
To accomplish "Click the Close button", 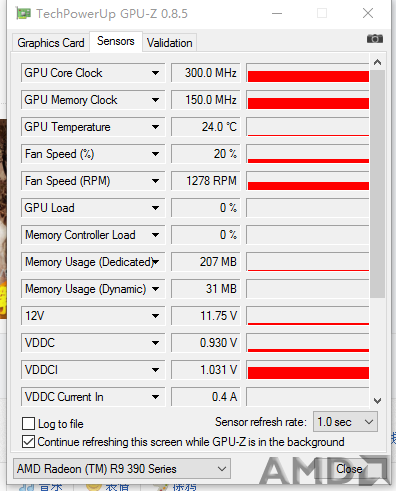I will pyautogui.click(x=349, y=469).
